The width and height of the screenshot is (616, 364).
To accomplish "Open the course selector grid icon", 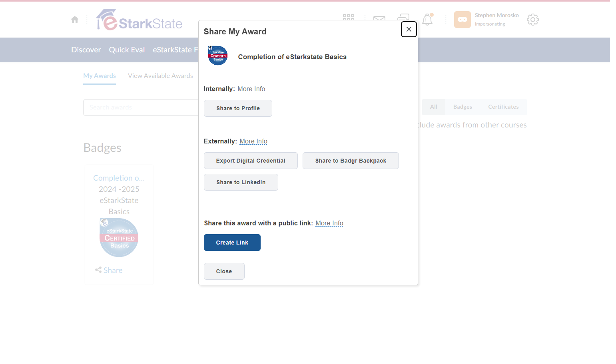I will [349, 17].
